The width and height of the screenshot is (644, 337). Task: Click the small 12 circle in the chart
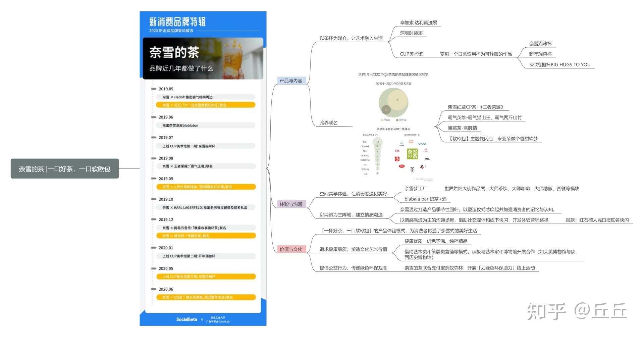click(386, 110)
